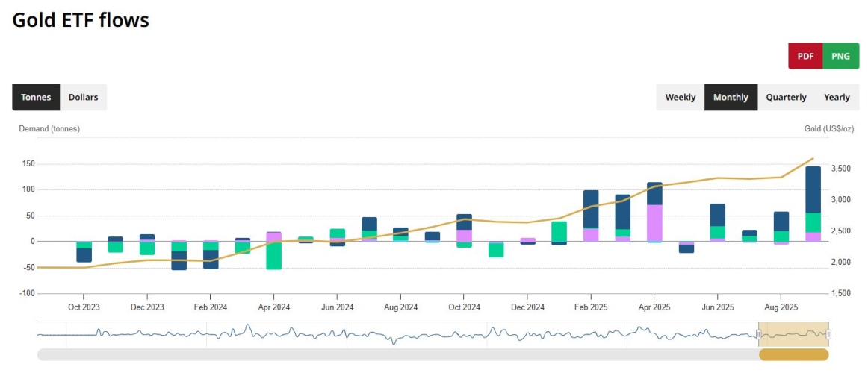Click the grey scrollbar track area
Viewport: 868px width, 373px height.
[373, 354]
